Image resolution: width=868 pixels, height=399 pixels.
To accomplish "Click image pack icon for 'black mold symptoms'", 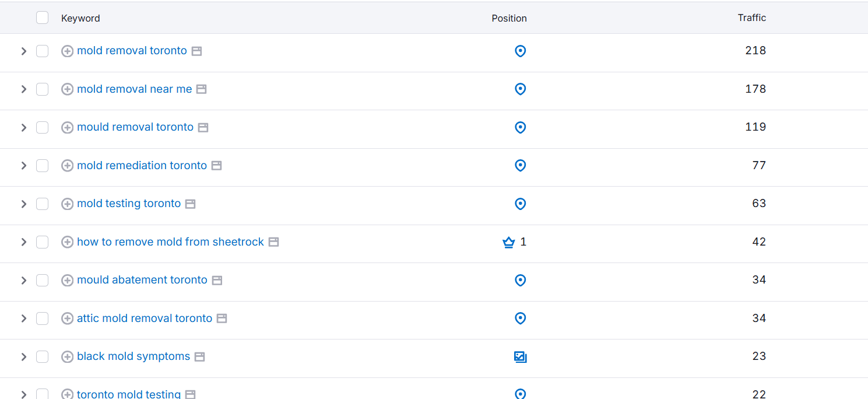I will point(521,357).
